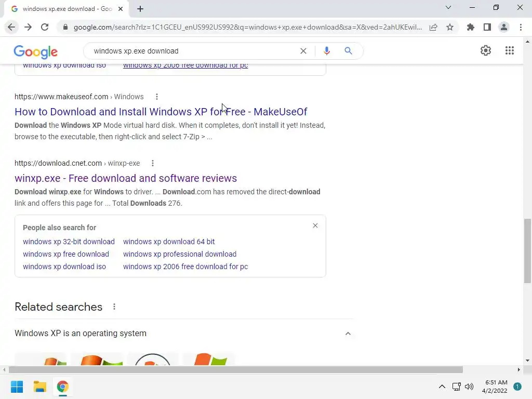
Task: Bookmark this page with the star icon
Action: point(450,27)
